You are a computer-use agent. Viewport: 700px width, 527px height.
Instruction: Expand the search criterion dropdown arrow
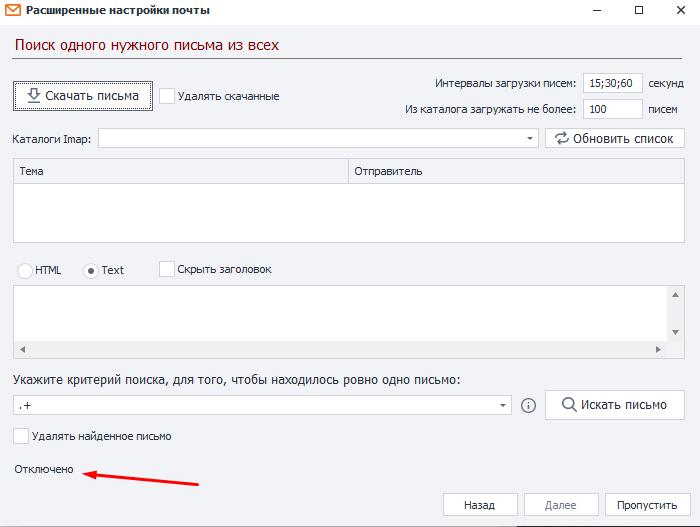click(x=503, y=406)
